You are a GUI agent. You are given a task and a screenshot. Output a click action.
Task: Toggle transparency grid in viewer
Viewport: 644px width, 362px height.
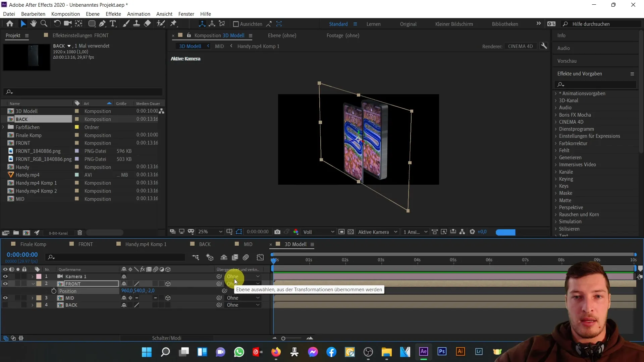coord(351,232)
